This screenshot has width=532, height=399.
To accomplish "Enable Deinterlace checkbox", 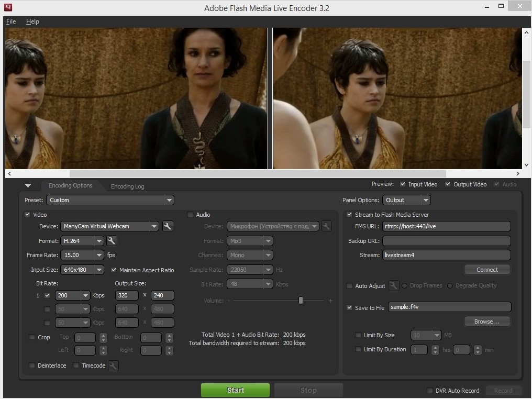I will [32, 365].
